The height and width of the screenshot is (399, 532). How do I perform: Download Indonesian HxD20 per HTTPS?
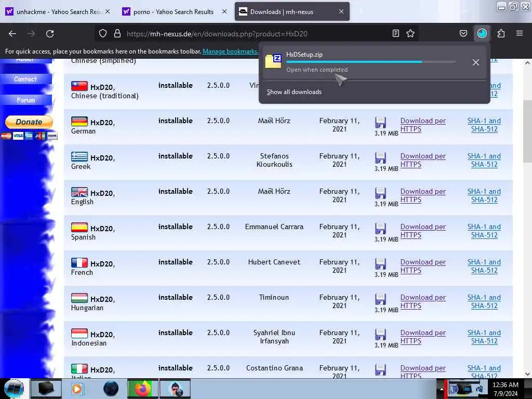423,337
